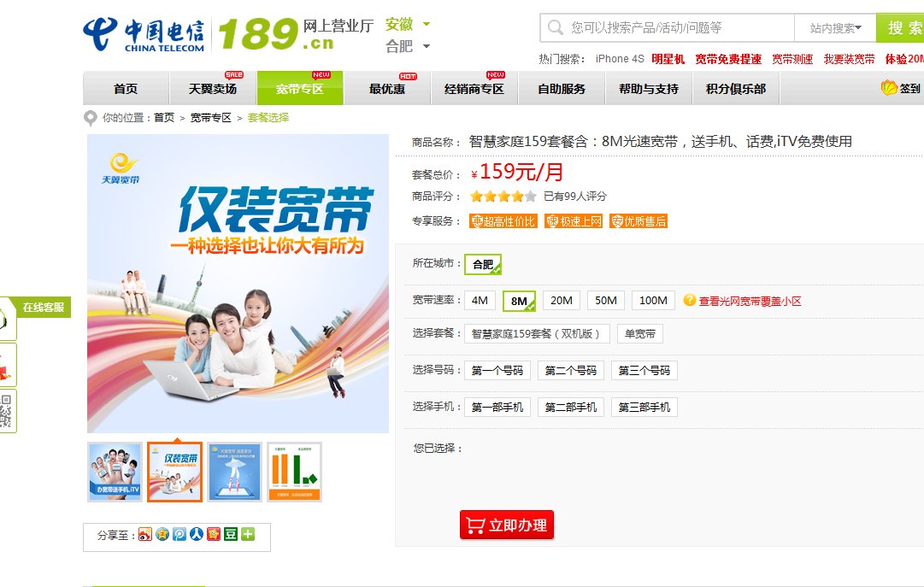
Task: Click the red 立即办理 order button
Action: 506,526
